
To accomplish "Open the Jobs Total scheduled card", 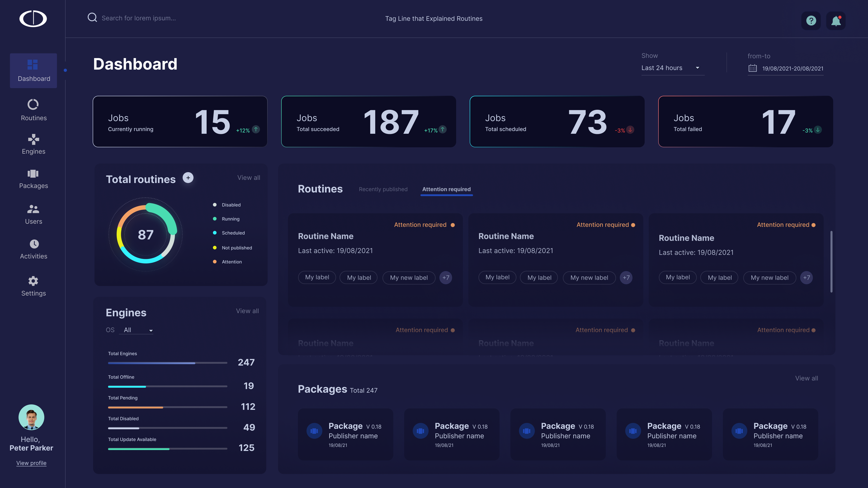I will (x=557, y=122).
